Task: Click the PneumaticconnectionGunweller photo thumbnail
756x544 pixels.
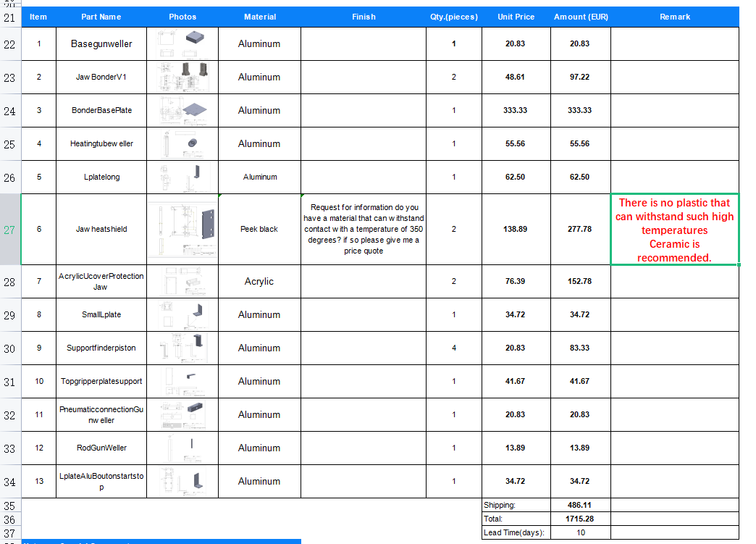Action: (x=183, y=415)
